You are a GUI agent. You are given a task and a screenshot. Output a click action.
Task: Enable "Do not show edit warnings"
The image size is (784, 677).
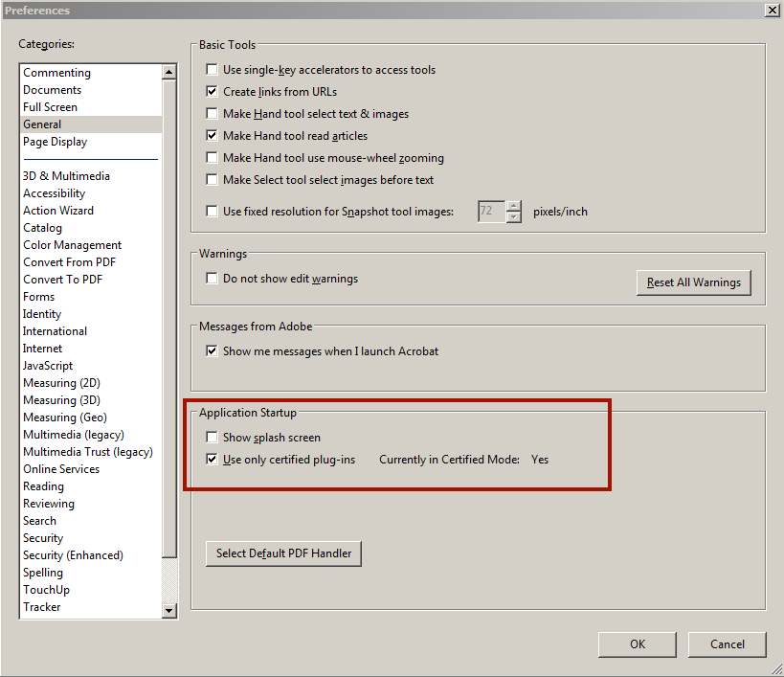(212, 279)
